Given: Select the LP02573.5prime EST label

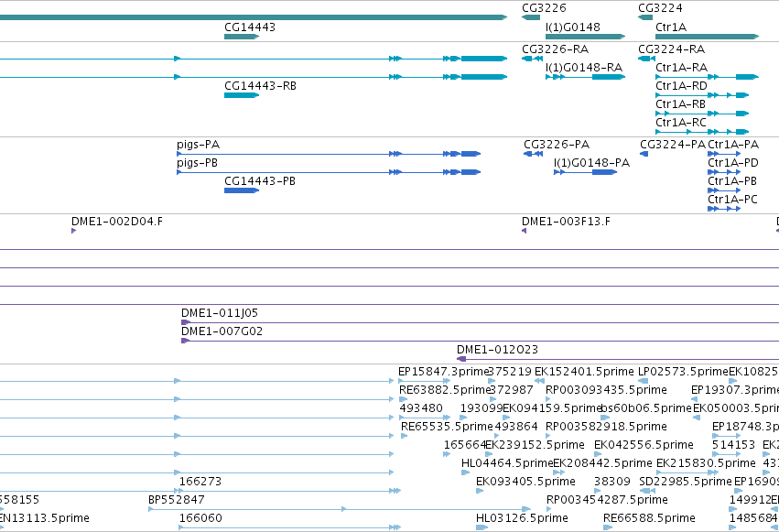Looking at the screenshot, I should (x=683, y=372).
